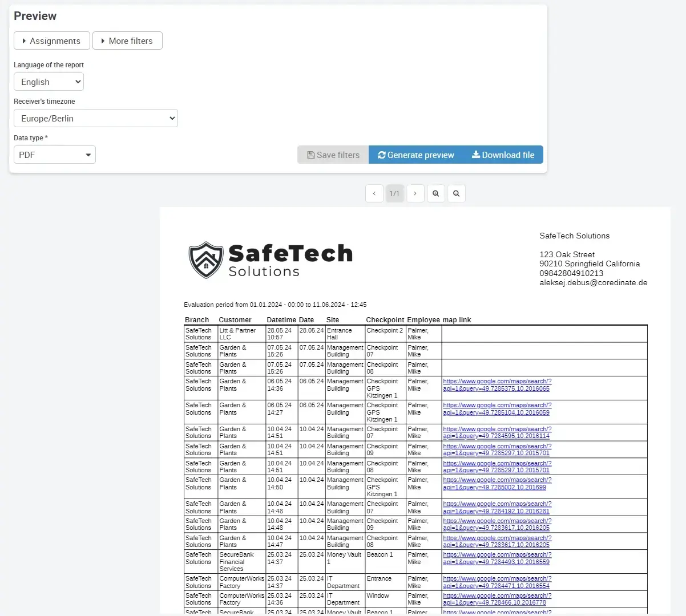Click the SafeTech shield logo in the report
The image size is (686, 616).
pyautogui.click(x=205, y=260)
